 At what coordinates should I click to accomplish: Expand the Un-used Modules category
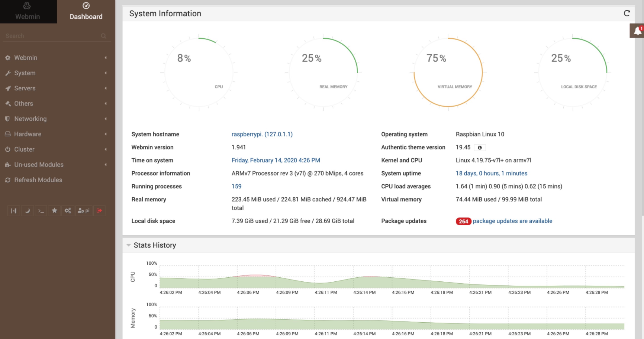point(57,164)
